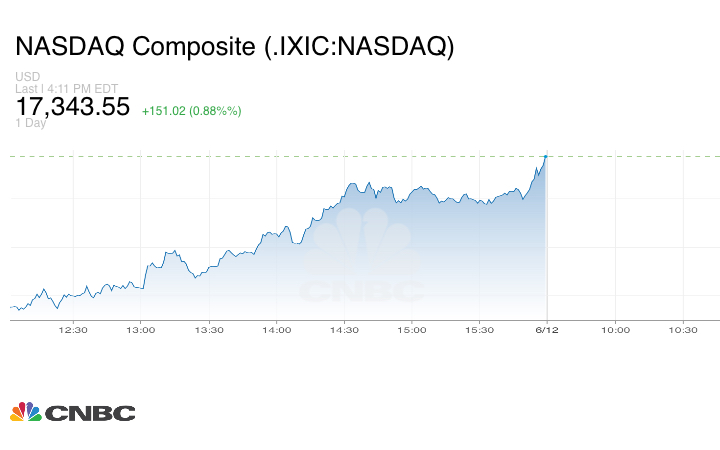Click the 15:30 time axis label

point(480,329)
